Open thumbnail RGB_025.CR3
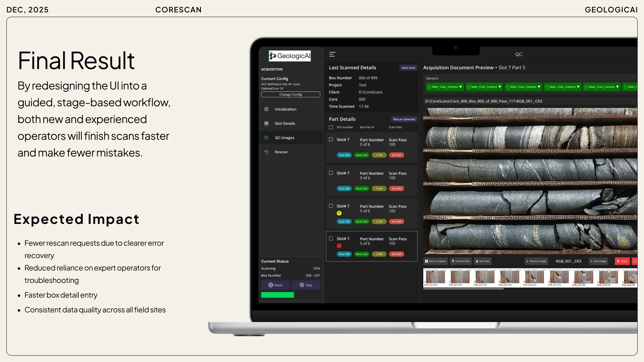 509,278
